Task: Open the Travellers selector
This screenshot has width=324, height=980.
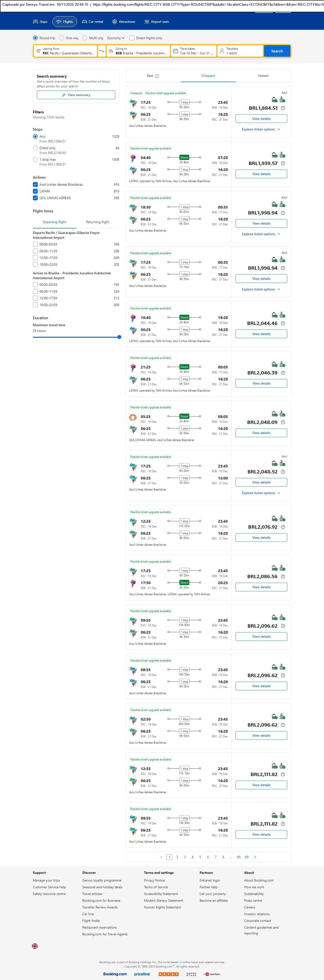Action: (x=240, y=51)
